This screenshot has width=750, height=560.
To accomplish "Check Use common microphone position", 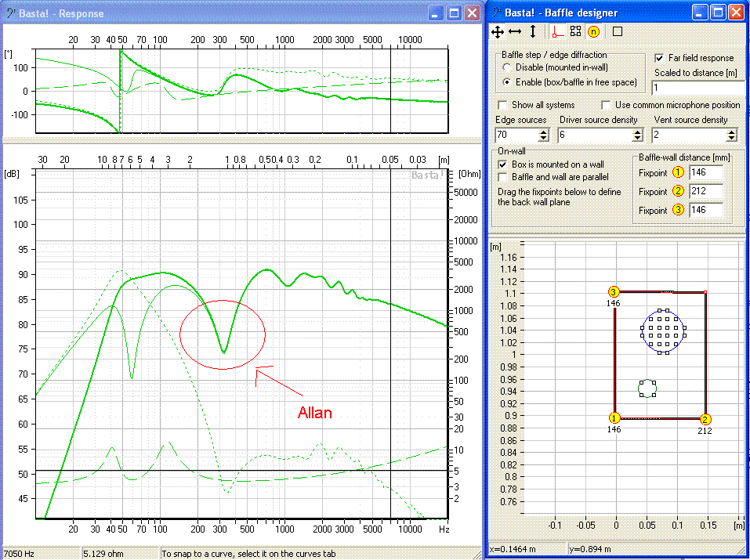I will (x=606, y=105).
